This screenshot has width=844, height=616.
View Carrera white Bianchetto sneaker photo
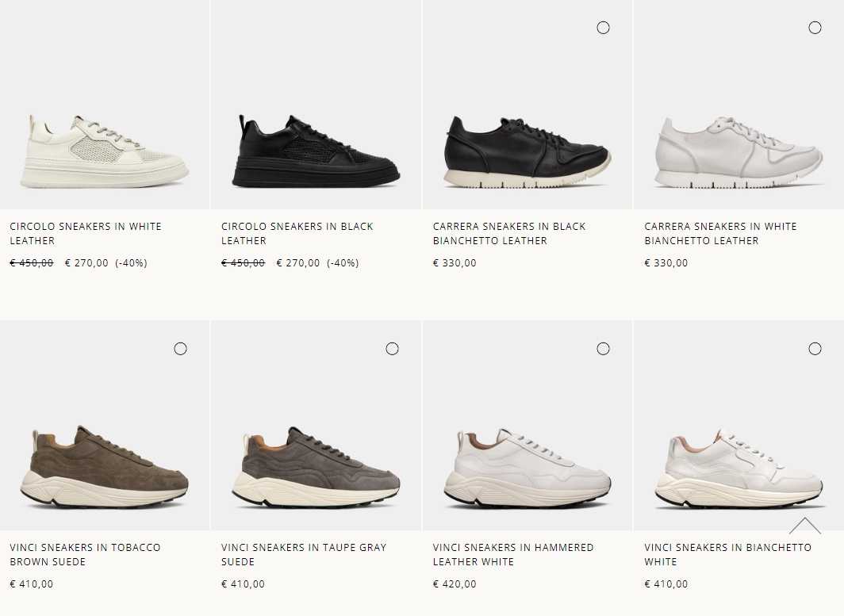(x=739, y=105)
